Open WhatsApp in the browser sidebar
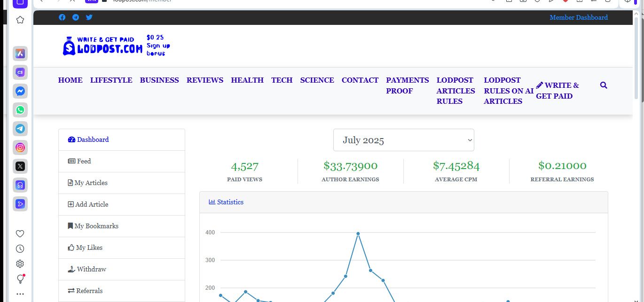The width and height of the screenshot is (644, 302). [20, 110]
